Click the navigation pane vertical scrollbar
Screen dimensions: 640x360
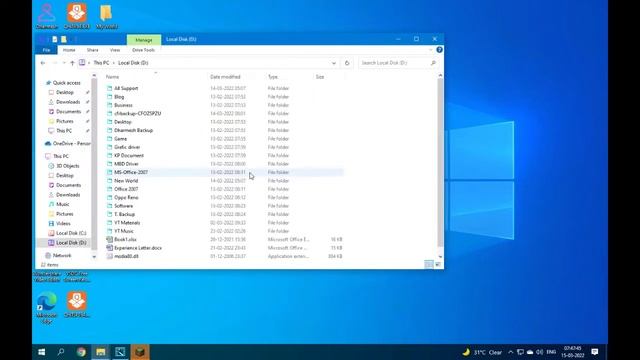coord(94,163)
